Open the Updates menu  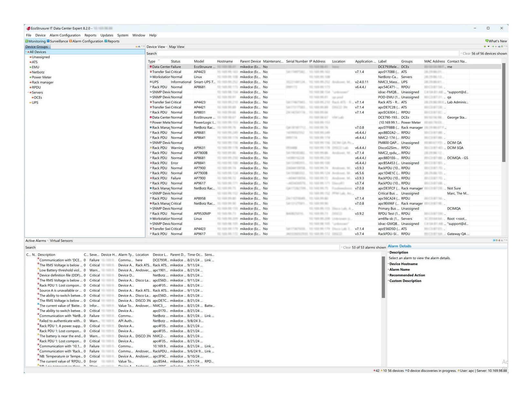click(x=107, y=35)
